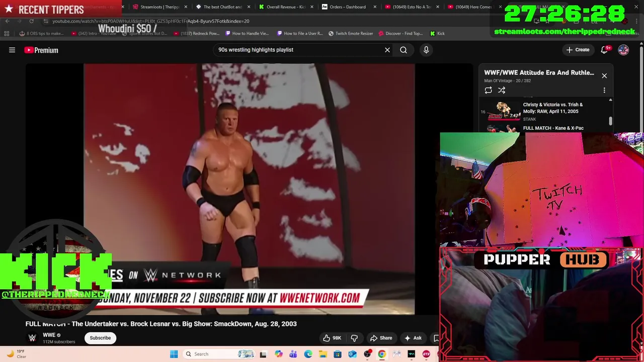Open How to Handle Vie... bookmark

[x=248, y=34]
